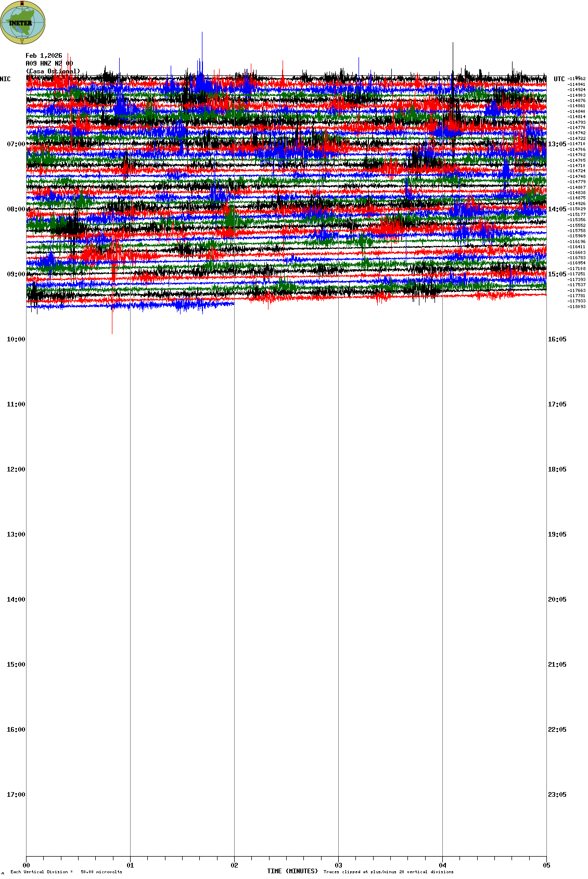The width and height of the screenshot is (588, 879).
Task: Click the INETER logo
Action: [23, 22]
